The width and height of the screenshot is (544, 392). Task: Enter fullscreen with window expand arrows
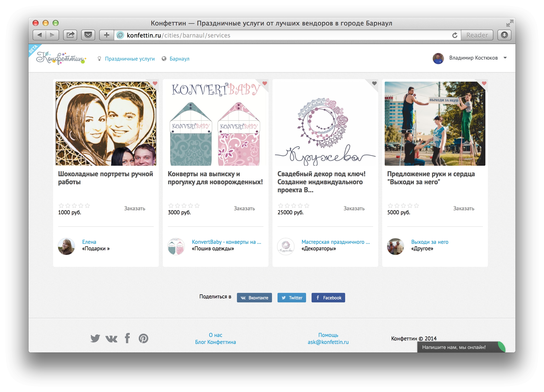coord(509,23)
